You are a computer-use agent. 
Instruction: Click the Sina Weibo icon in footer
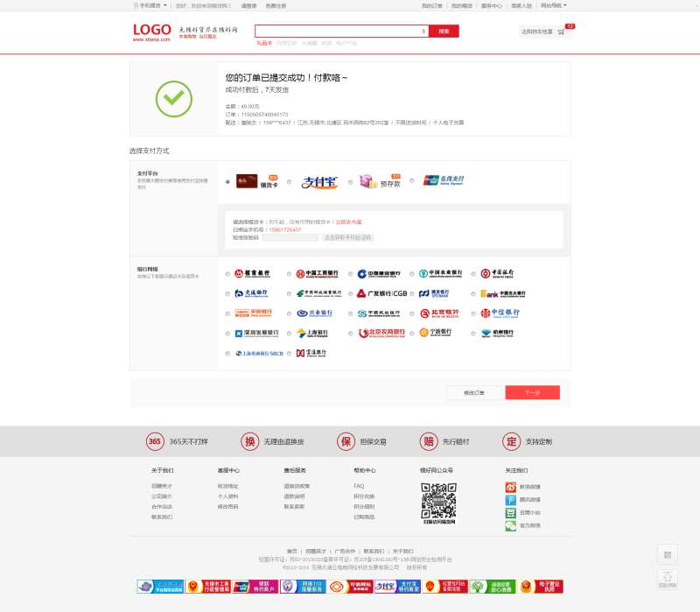pyautogui.click(x=511, y=487)
